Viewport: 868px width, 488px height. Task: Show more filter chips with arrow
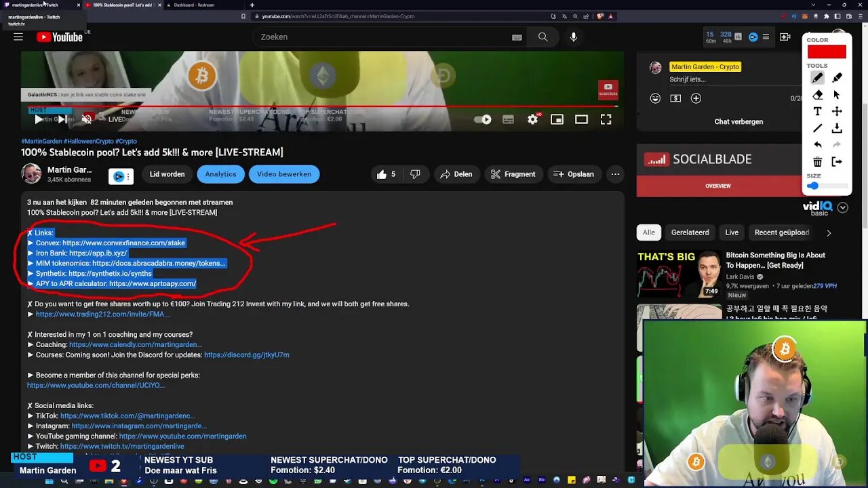pyautogui.click(x=828, y=232)
